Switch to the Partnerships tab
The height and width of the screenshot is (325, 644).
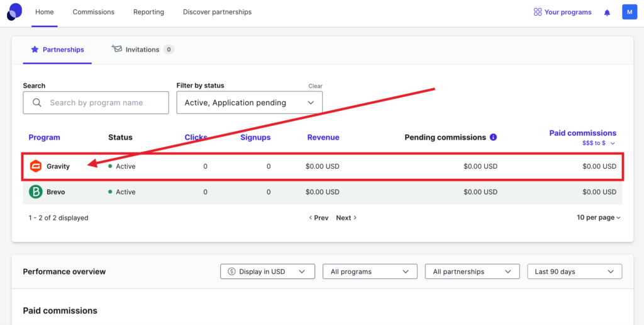pos(57,50)
